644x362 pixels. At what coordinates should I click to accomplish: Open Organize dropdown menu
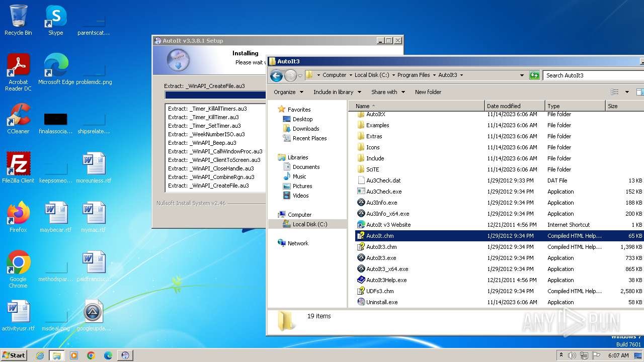point(289,92)
